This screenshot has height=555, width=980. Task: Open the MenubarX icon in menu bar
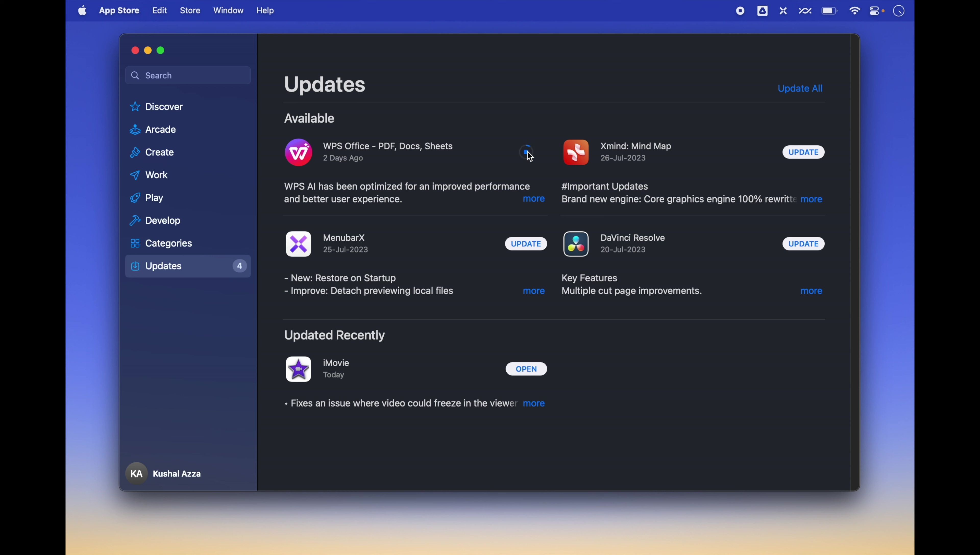783,11
